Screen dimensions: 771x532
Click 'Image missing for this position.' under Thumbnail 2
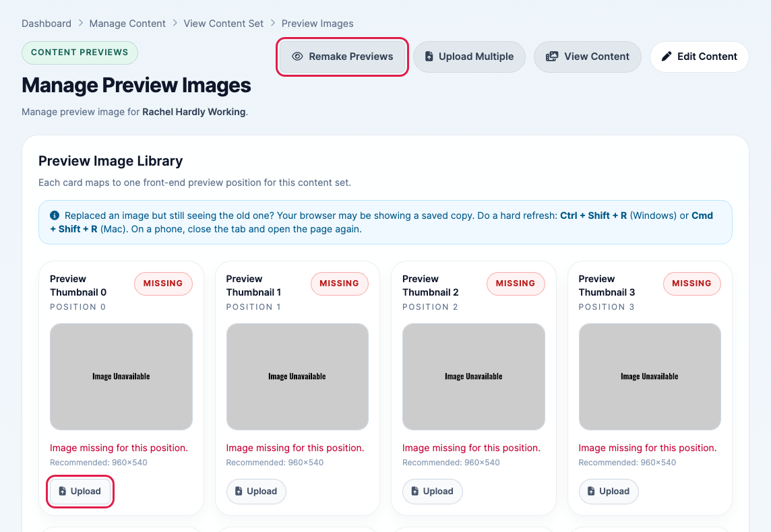(471, 448)
